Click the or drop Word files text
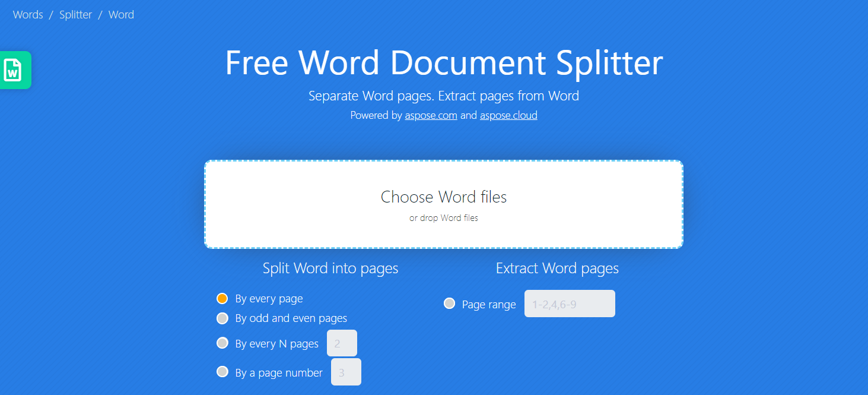This screenshot has width=868, height=395. (x=443, y=217)
